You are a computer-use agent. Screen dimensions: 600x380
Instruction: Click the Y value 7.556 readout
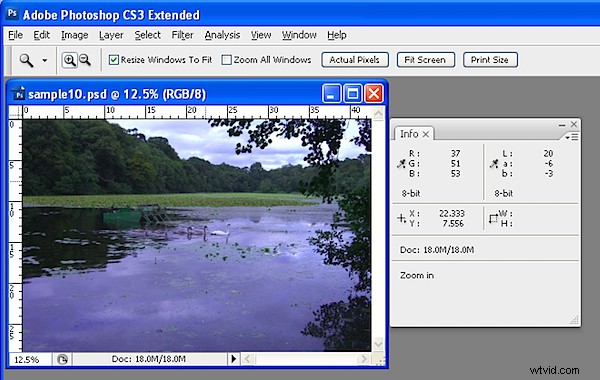[453, 223]
